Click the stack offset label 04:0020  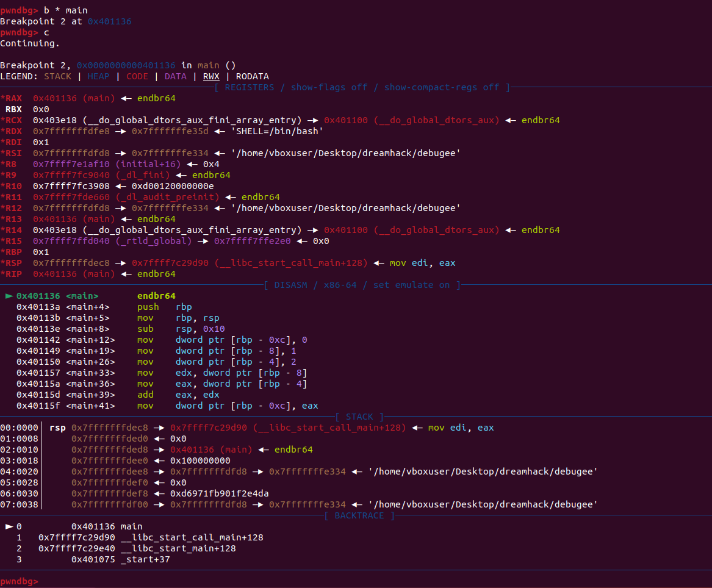19,471
